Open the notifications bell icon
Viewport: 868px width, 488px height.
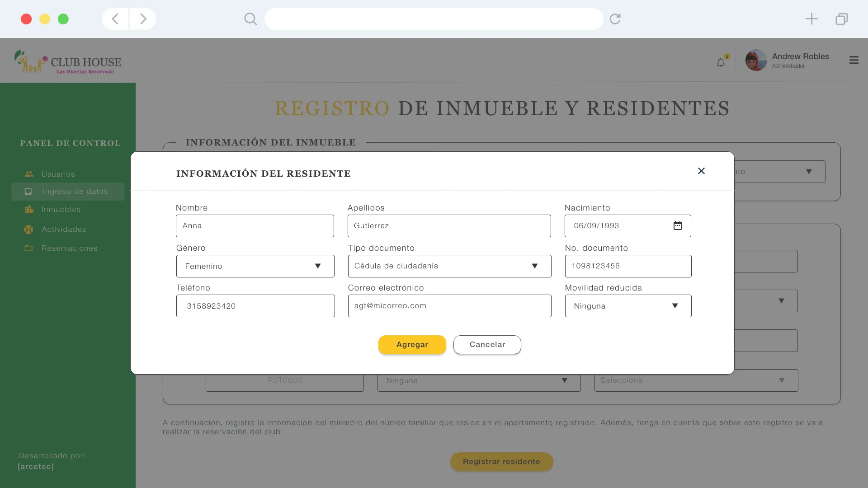(721, 62)
